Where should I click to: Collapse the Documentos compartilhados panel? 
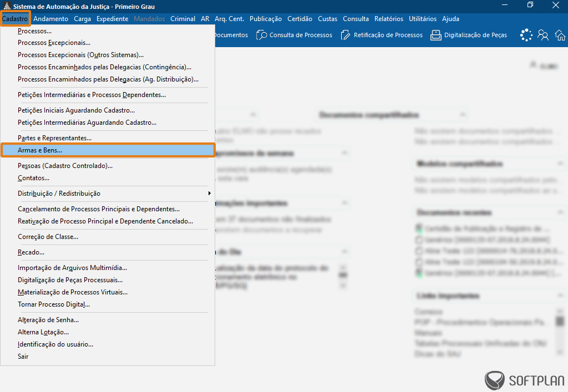point(462,114)
